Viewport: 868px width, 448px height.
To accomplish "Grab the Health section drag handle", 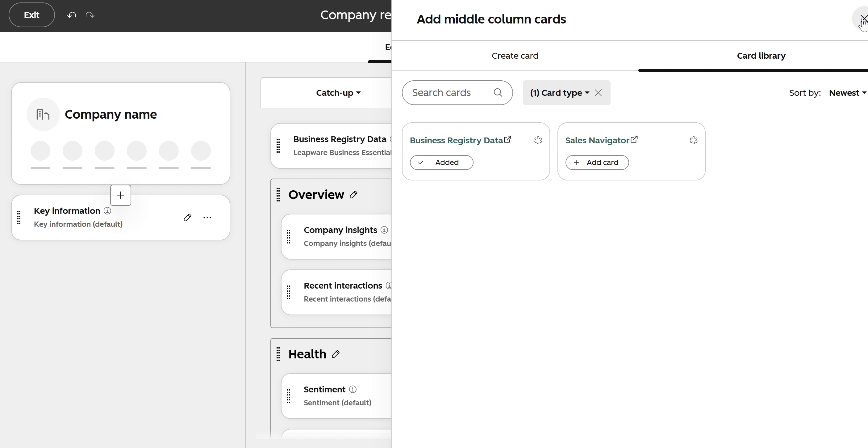I will [278, 354].
